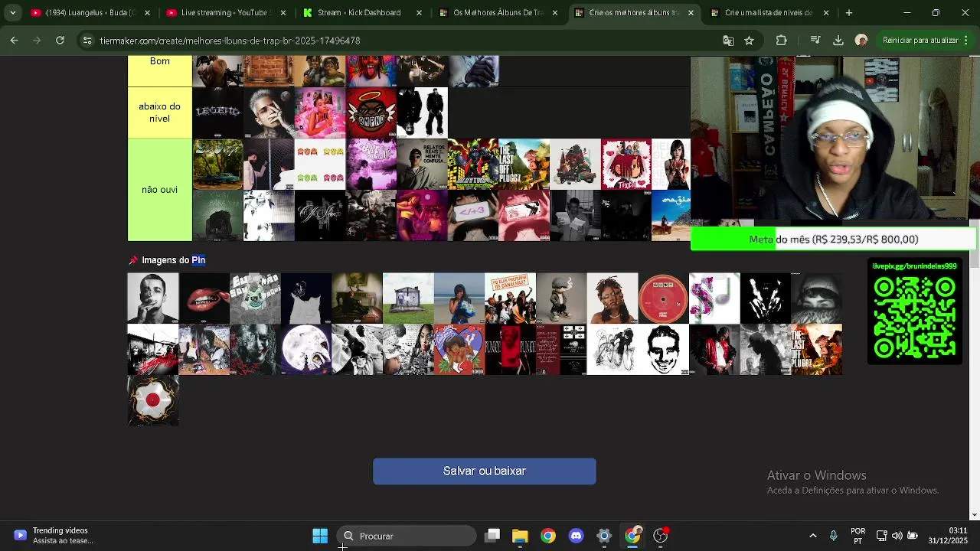Select the 'abaixo do nível' tier label
Viewport: 980px width, 551px height.
[x=160, y=112]
